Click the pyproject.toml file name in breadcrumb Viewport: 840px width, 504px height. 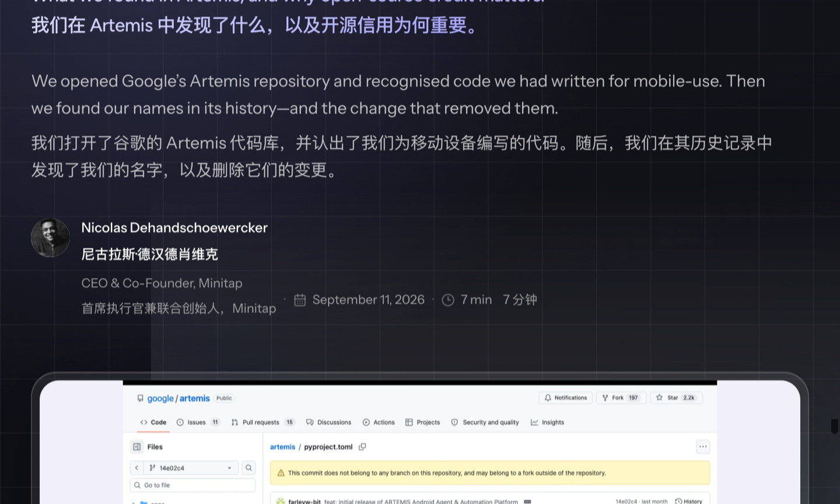point(328,447)
